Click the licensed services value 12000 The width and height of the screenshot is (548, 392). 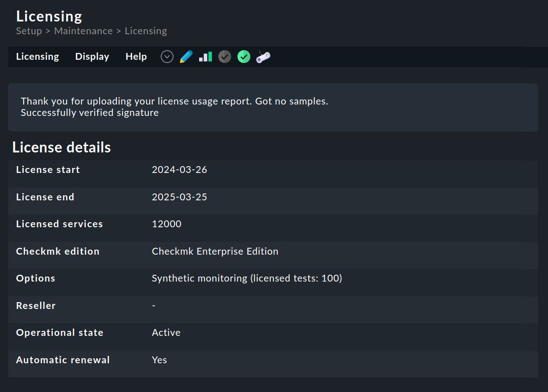click(167, 224)
